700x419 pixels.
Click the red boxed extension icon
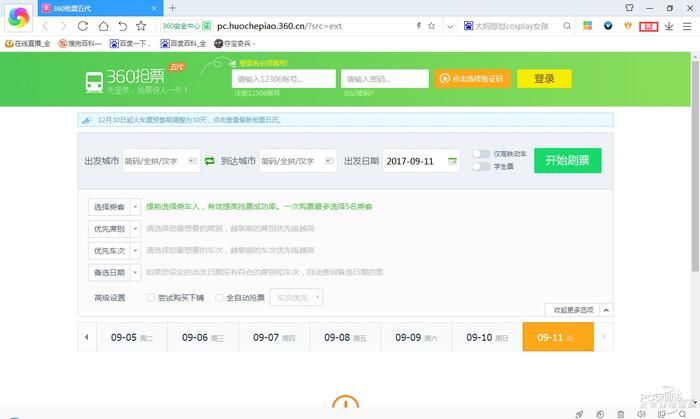(649, 26)
